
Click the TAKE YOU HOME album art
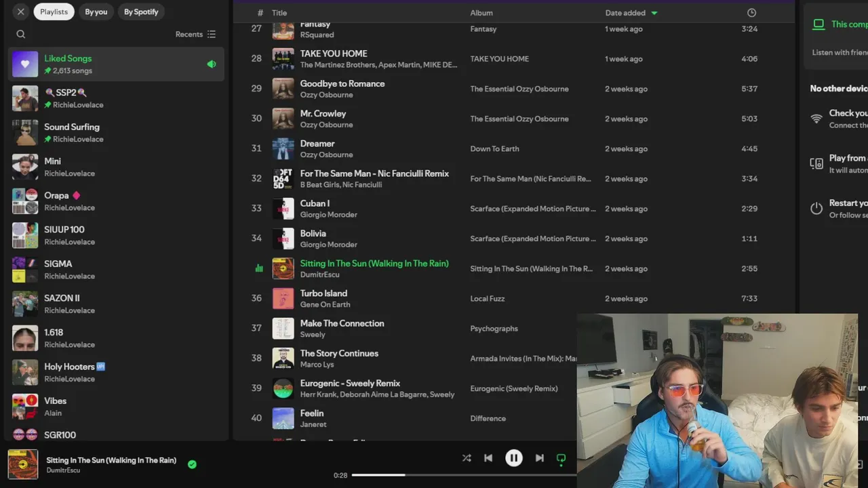point(283,59)
